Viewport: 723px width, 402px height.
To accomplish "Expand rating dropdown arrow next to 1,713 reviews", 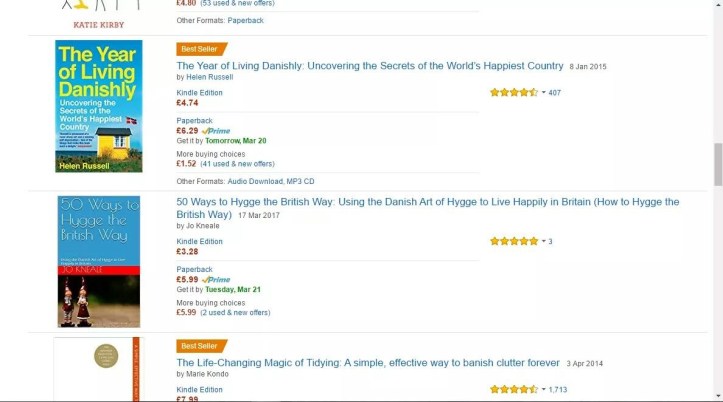I will click(x=543, y=389).
